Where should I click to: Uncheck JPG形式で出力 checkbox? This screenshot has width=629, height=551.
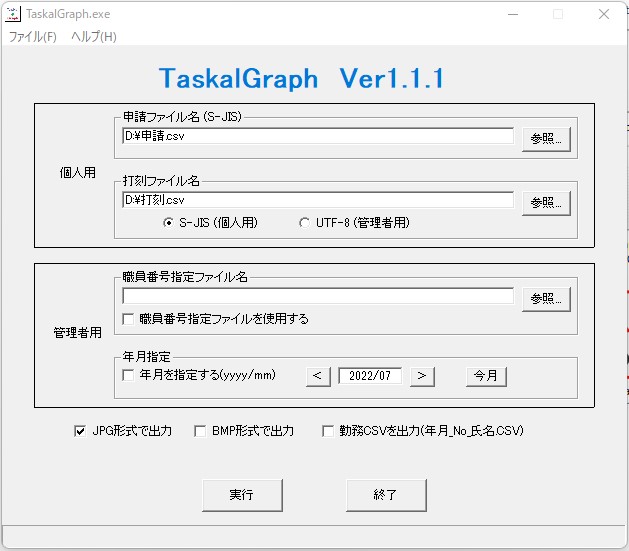pyautogui.click(x=80, y=431)
